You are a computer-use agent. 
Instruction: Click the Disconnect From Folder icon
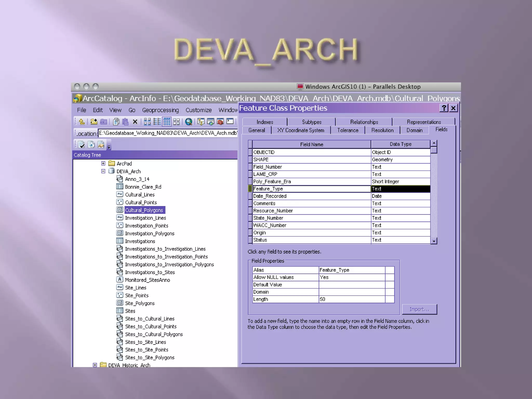[x=104, y=122]
